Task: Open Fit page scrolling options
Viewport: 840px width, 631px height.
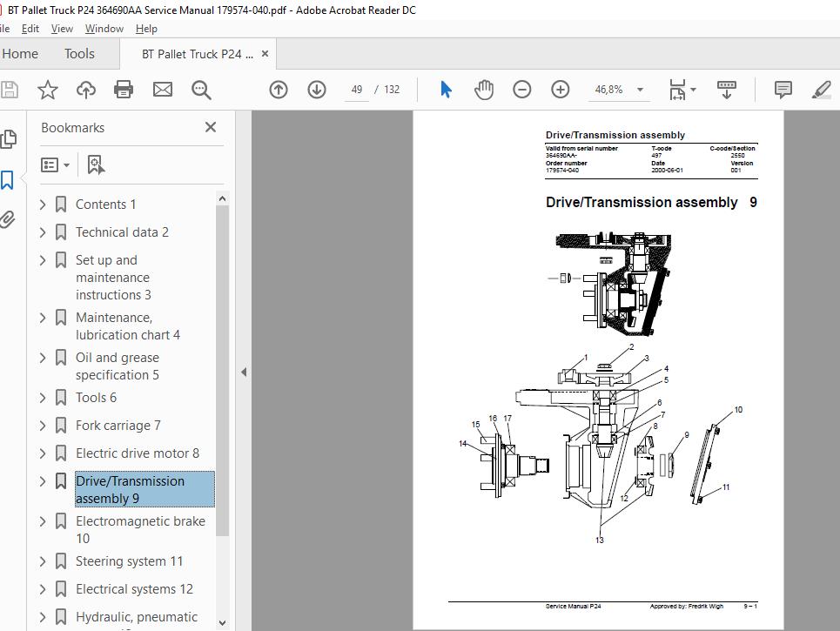Action: (682, 90)
